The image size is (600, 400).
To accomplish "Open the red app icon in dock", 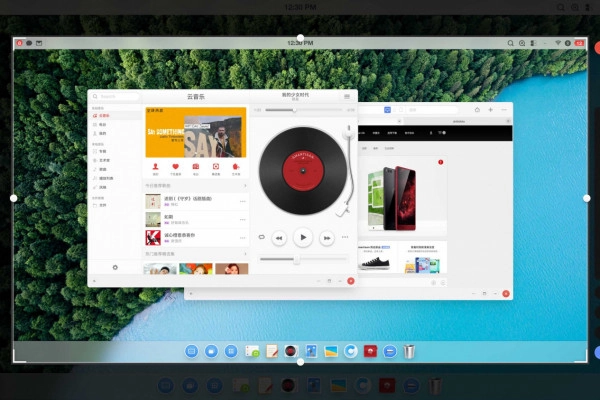I will (x=370, y=351).
